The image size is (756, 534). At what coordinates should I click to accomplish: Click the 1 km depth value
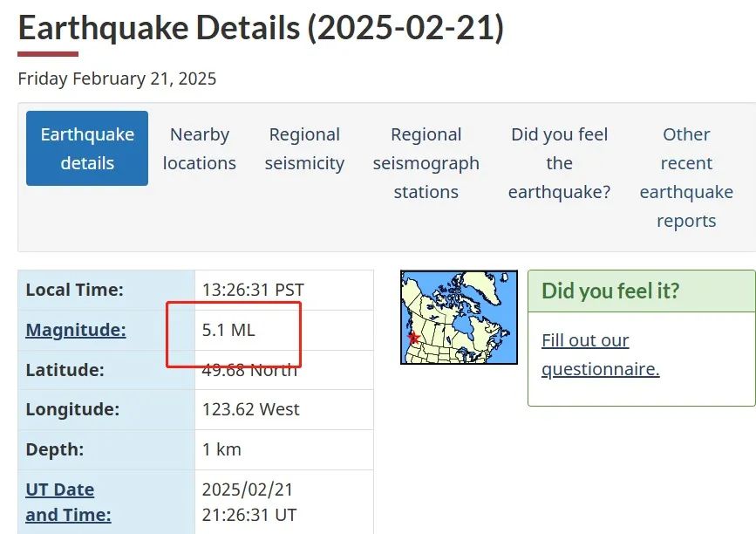pyautogui.click(x=221, y=449)
